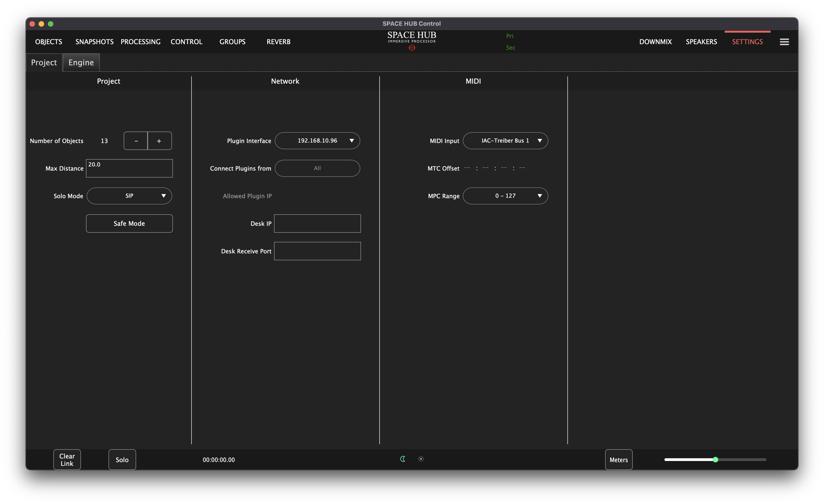Switch to light mode sun icon

tap(421, 459)
